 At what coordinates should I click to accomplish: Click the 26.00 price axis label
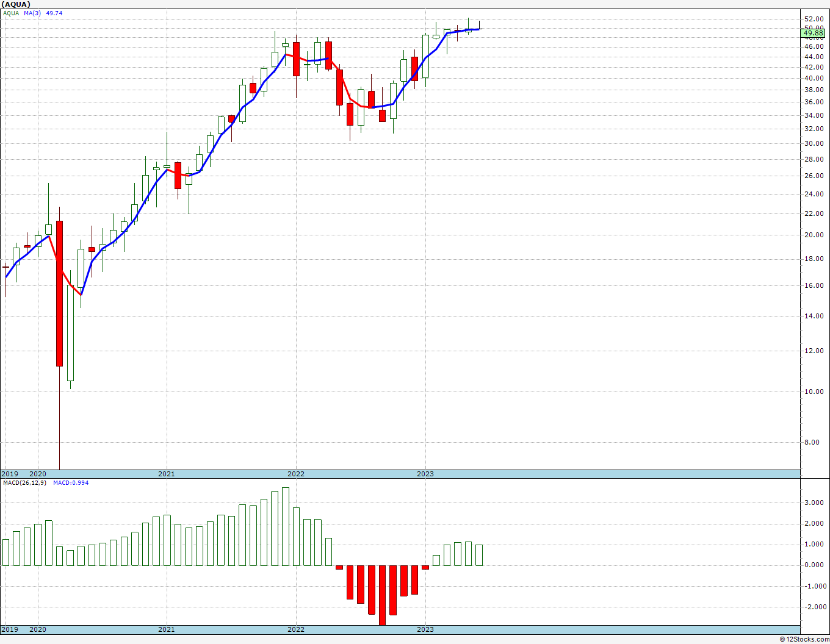tap(814, 176)
